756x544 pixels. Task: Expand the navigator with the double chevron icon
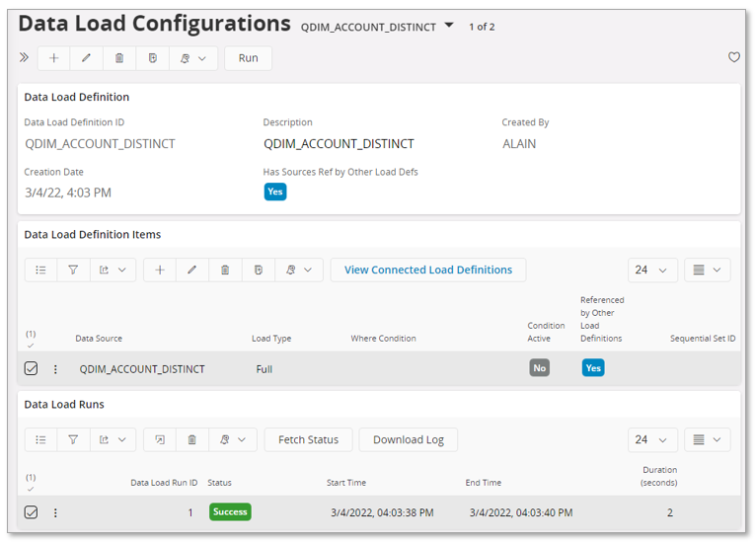click(25, 58)
